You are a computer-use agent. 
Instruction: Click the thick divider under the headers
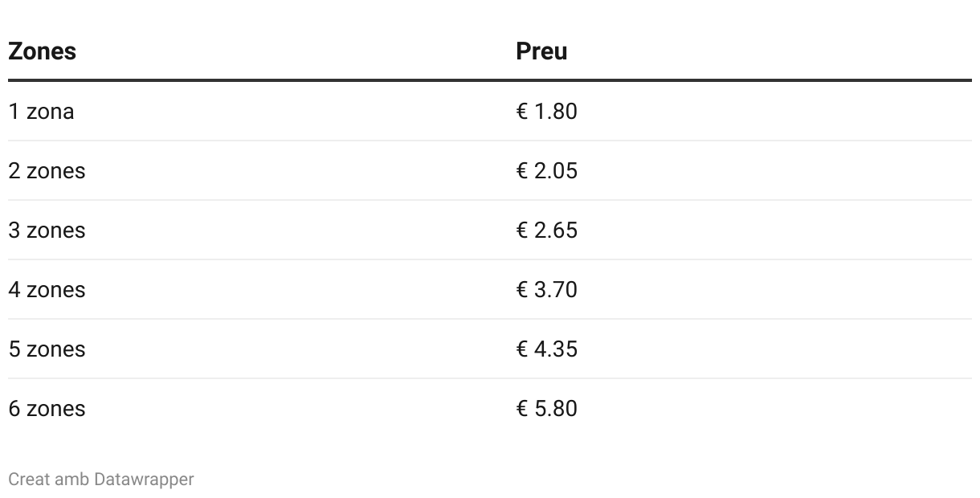490,80
